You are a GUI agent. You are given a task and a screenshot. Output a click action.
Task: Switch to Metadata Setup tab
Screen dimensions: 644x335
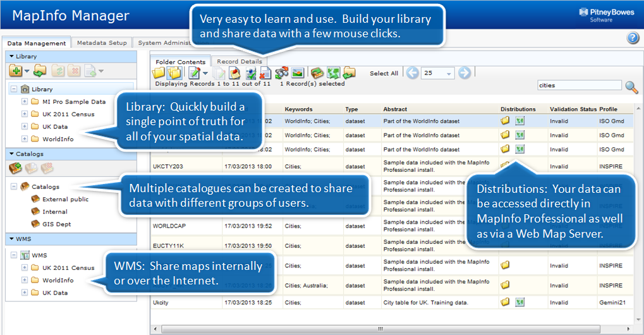pyautogui.click(x=102, y=42)
